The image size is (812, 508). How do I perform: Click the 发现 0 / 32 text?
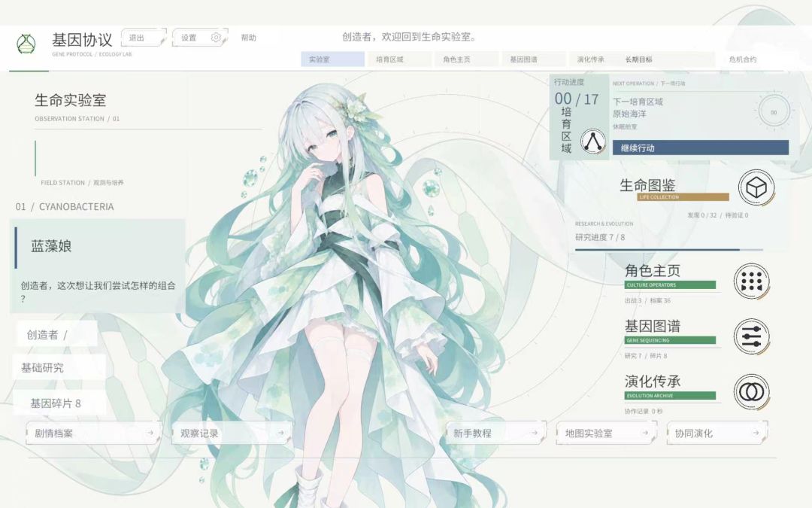pos(701,215)
